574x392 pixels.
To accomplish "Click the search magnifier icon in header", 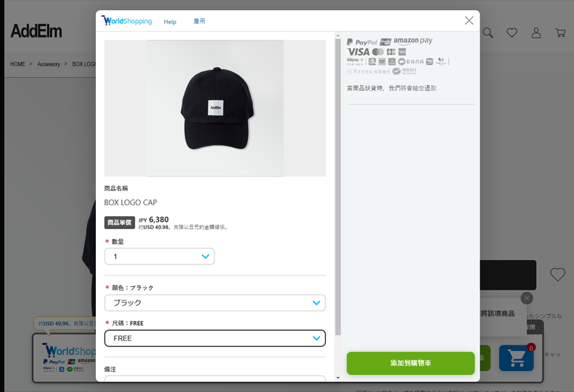I will (487, 33).
